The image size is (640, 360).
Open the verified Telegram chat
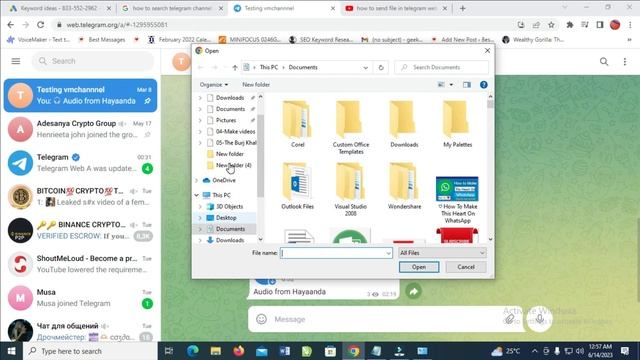[80, 163]
